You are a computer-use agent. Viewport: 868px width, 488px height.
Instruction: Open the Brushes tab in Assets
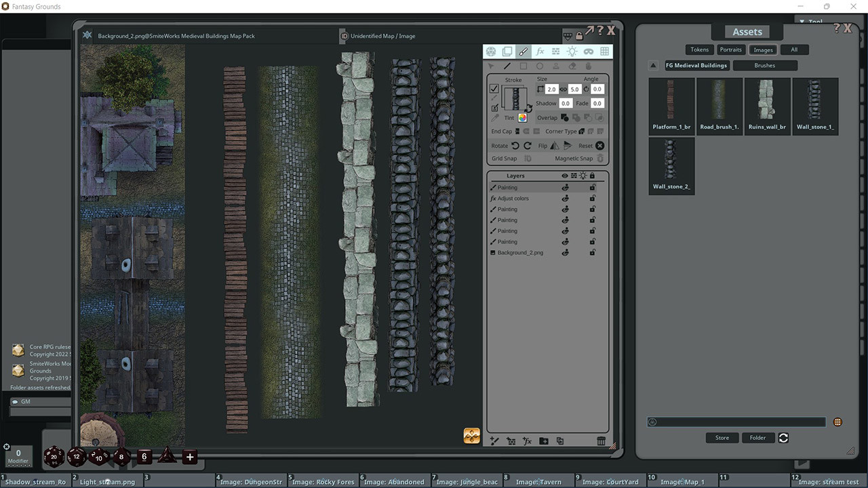[x=765, y=65]
